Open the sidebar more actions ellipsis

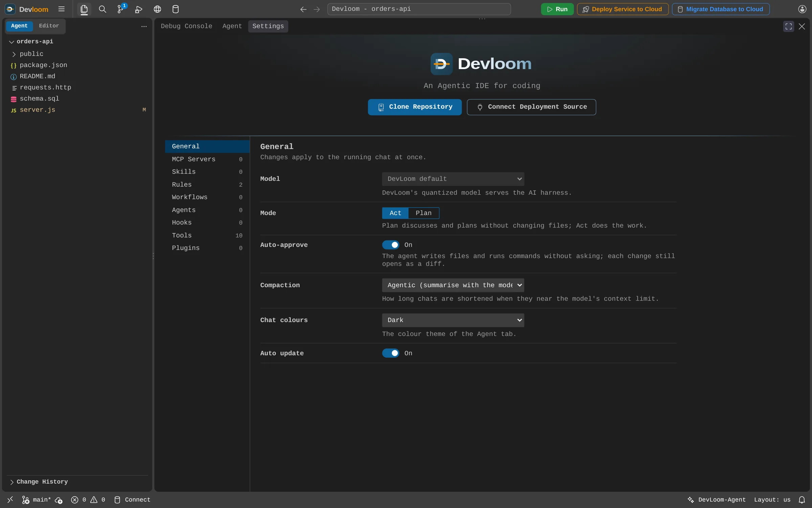coord(144,26)
